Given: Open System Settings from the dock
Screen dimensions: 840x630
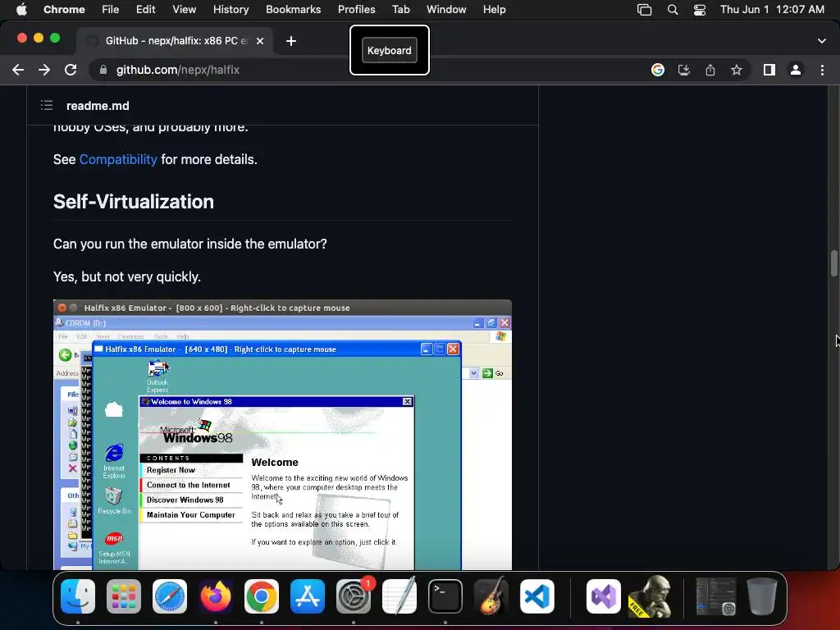Looking at the screenshot, I should 354,596.
